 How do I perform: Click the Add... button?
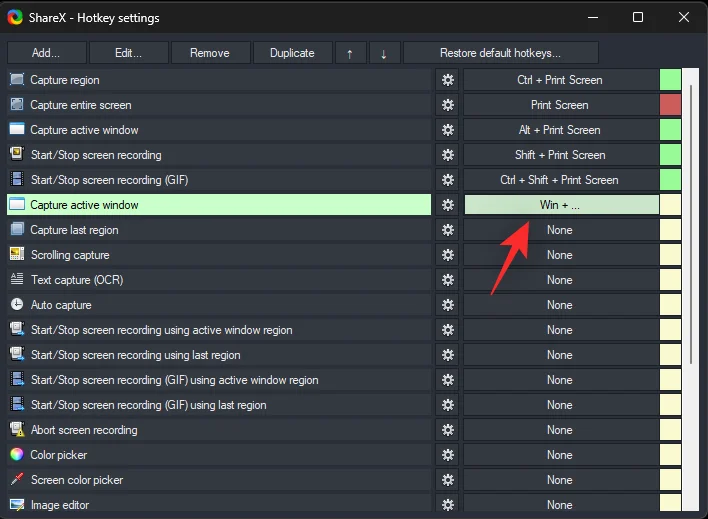pos(46,53)
